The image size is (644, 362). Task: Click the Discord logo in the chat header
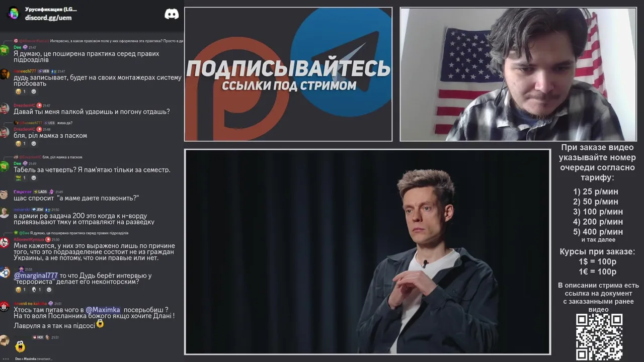click(x=172, y=14)
